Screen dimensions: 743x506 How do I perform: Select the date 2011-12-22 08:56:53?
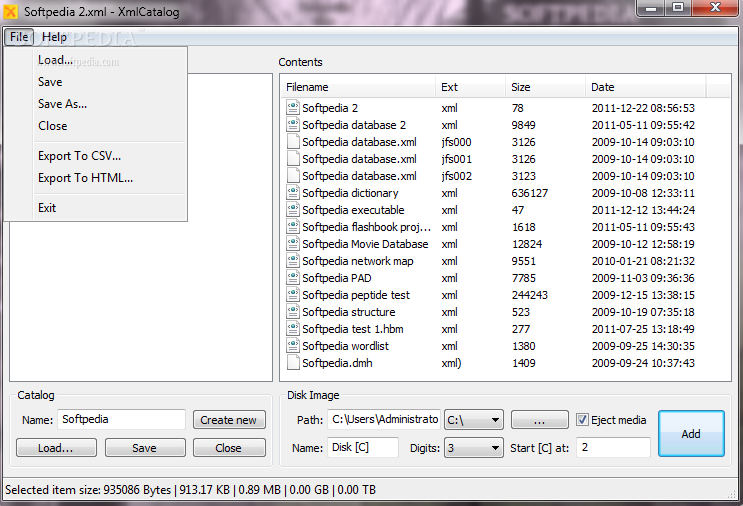(x=643, y=108)
